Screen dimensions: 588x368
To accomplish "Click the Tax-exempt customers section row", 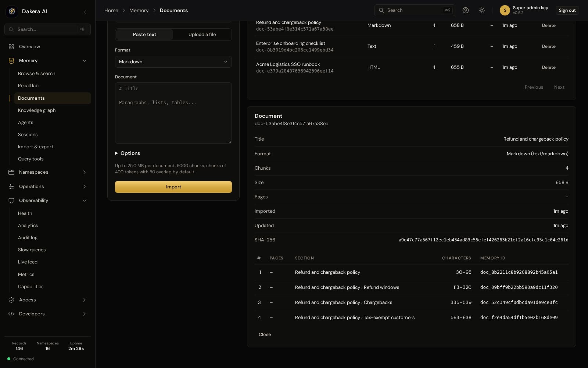I will 412,318.
